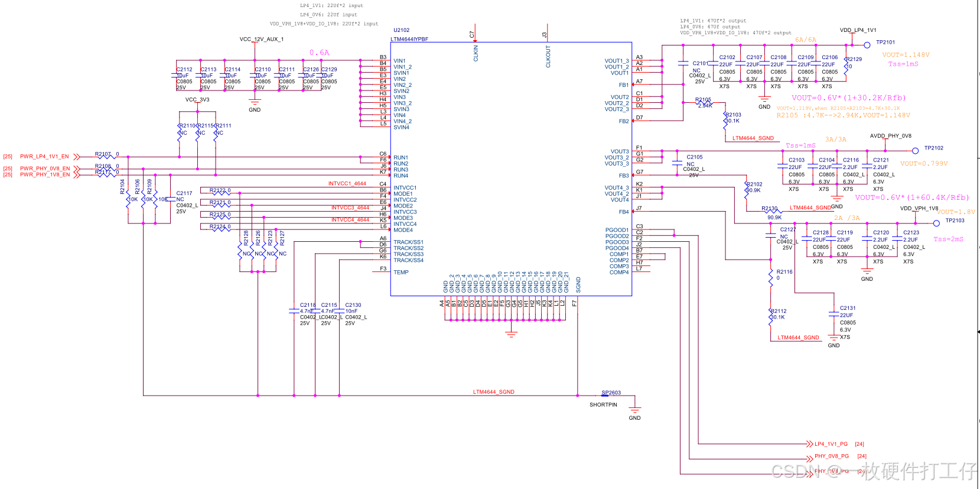Select the PWR_PHY_0V8_EN input port label
The width and height of the screenshot is (980, 489).
(x=45, y=169)
